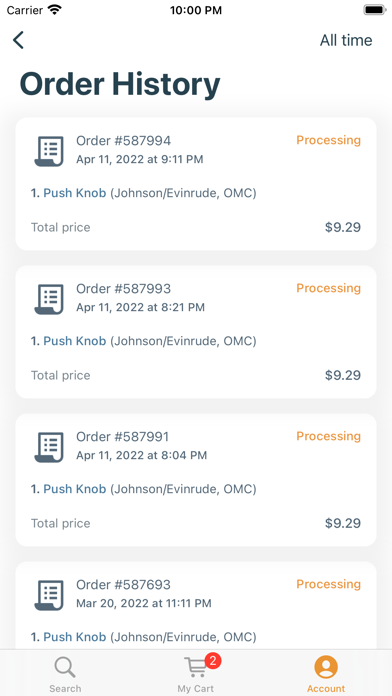This screenshot has width=392, height=696.
Task: Tap Processing status of order #587994
Action: click(x=329, y=140)
